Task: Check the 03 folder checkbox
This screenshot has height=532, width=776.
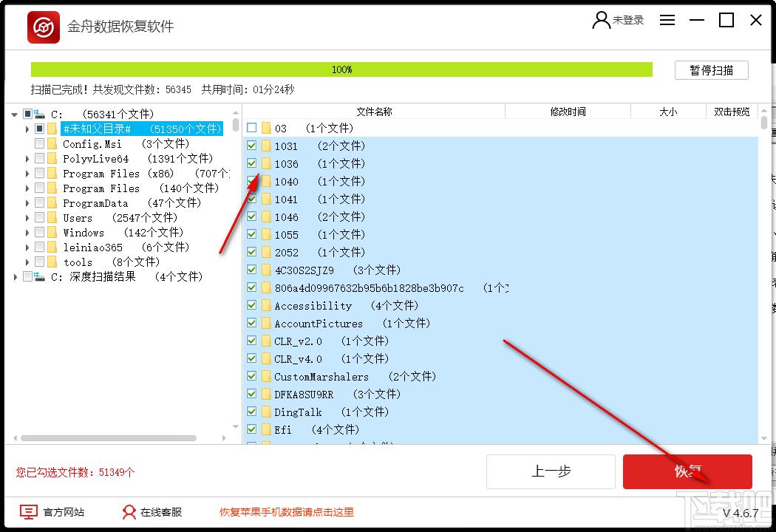Action: 252,128
